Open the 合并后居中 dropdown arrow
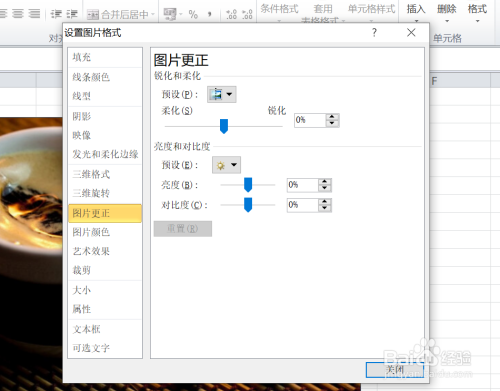Screen dimensions: 500x391 153,14
